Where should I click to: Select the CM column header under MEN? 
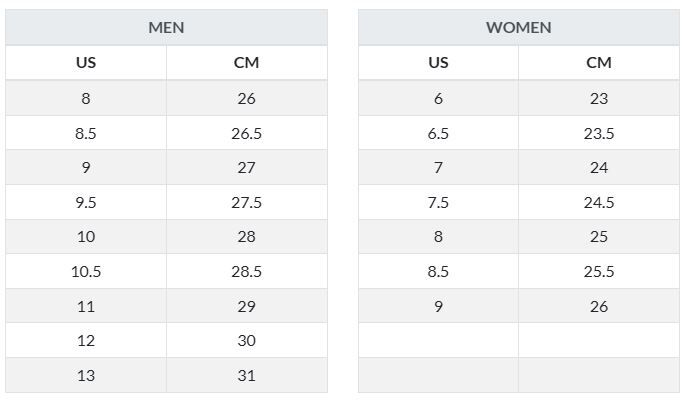(246, 62)
